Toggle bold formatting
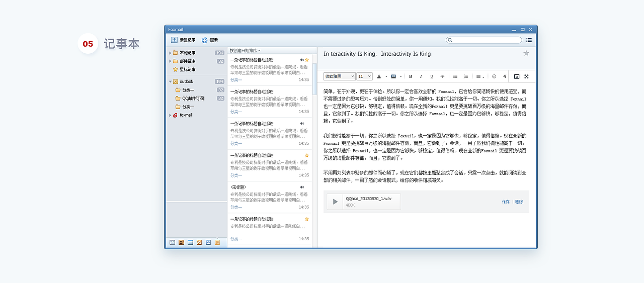 pyautogui.click(x=411, y=76)
